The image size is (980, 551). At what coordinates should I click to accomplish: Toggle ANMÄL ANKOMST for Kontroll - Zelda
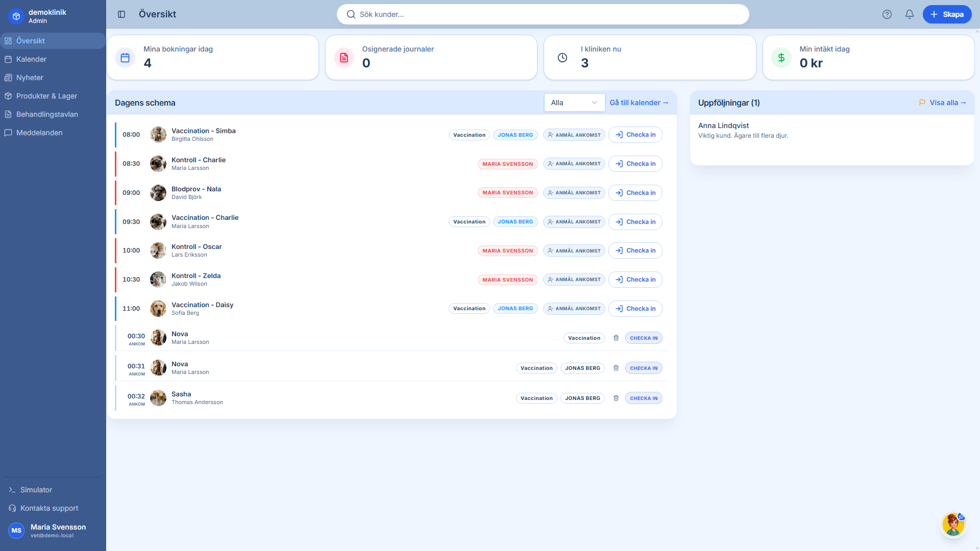click(574, 279)
